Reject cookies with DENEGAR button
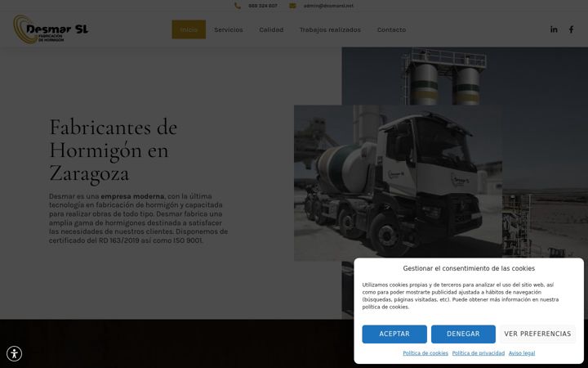This screenshot has width=588, height=368. [463, 334]
